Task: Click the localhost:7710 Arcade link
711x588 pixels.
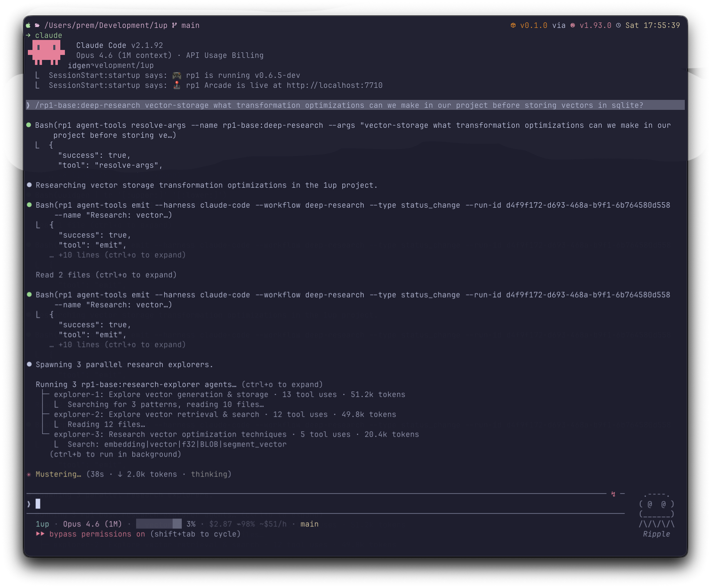Action: 334,85
